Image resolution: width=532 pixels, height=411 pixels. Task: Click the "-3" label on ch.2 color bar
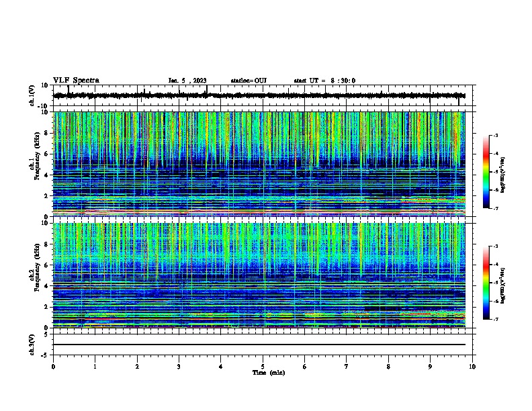coord(496,246)
